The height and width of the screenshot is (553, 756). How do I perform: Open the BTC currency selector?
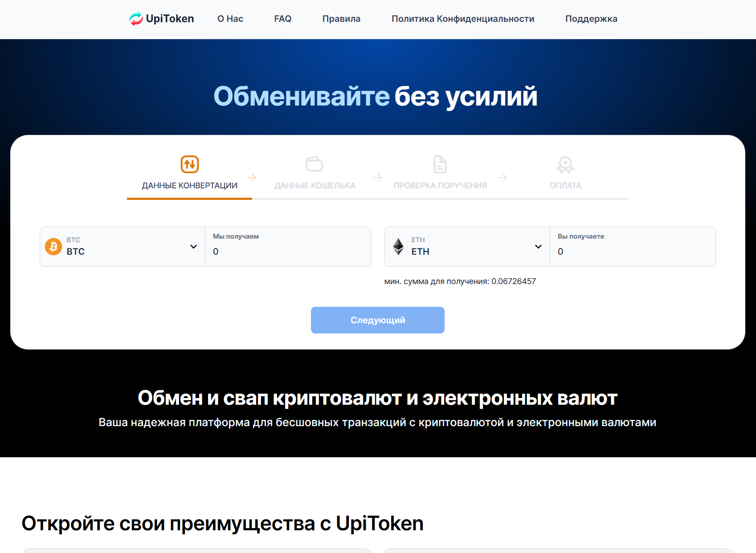click(122, 247)
